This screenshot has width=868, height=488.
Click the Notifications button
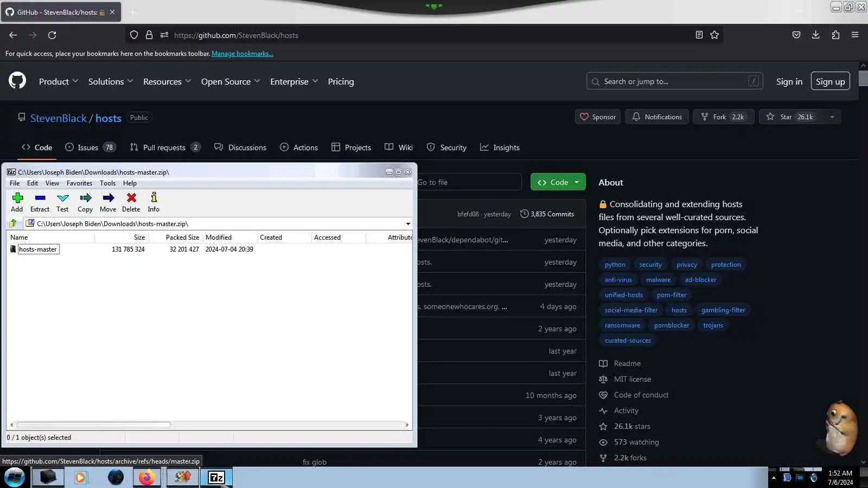tap(657, 117)
